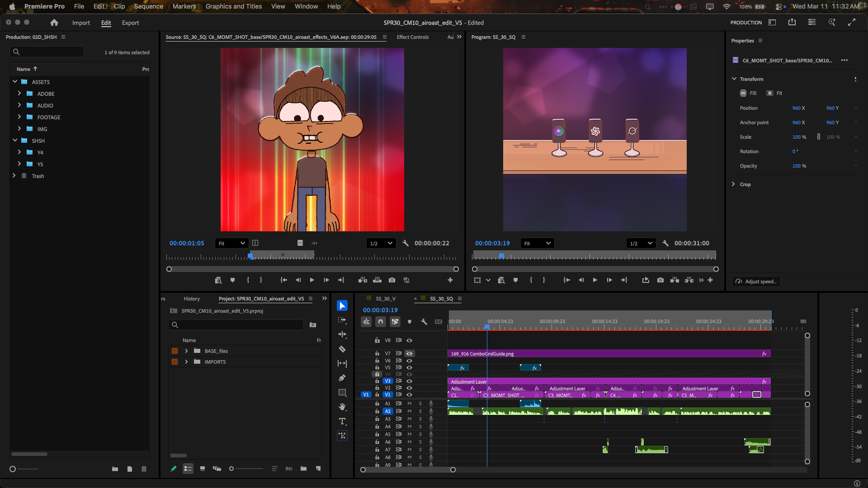This screenshot has height=488, width=868.
Task: Click the Quick Export share icon
Action: click(x=792, y=22)
